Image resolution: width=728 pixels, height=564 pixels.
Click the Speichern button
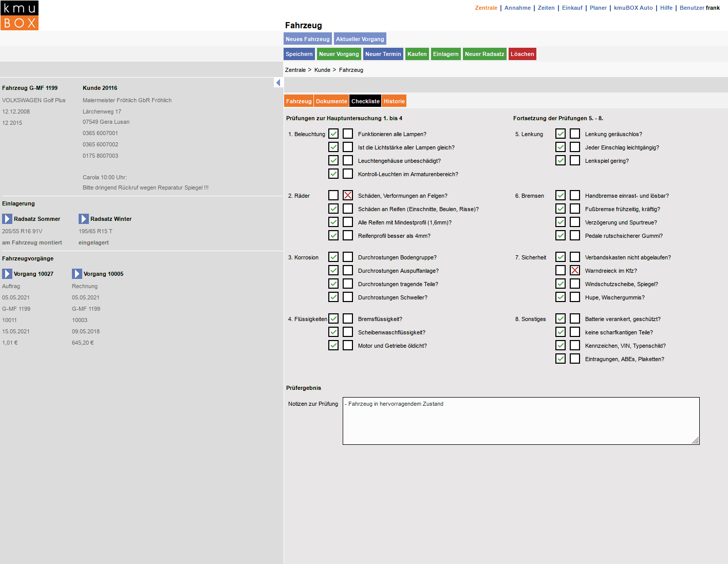click(x=299, y=54)
